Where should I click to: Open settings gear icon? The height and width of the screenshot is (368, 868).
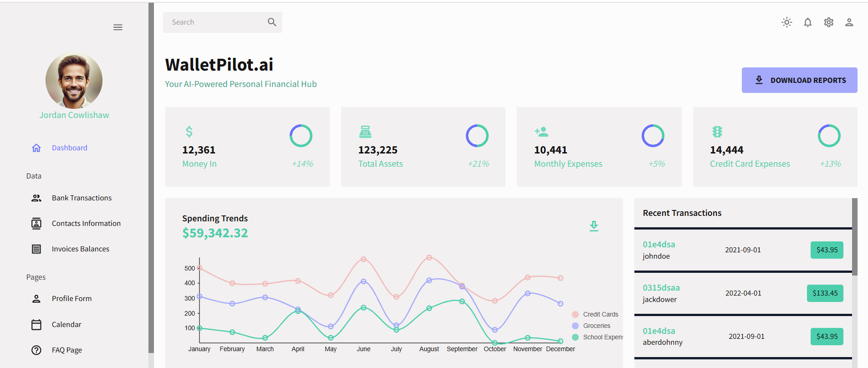pyautogui.click(x=828, y=22)
